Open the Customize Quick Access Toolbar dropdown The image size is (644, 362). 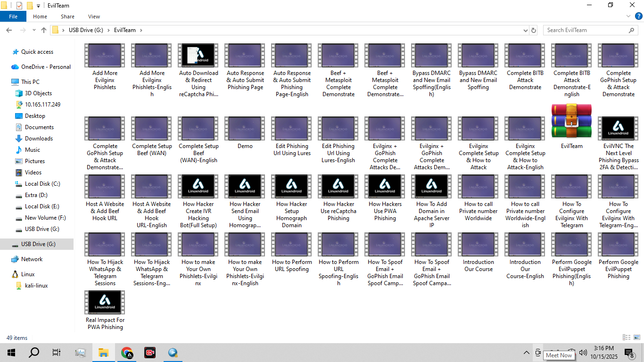coord(38,6)
